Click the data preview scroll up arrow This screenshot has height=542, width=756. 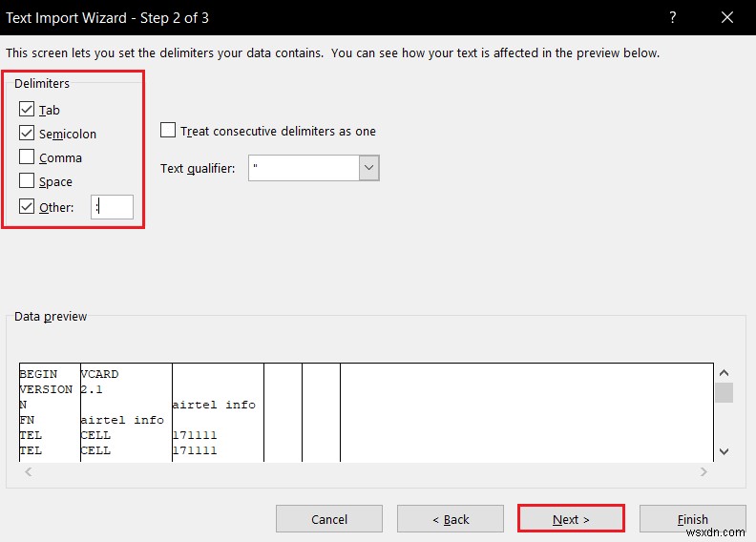[x=724, y=373]
